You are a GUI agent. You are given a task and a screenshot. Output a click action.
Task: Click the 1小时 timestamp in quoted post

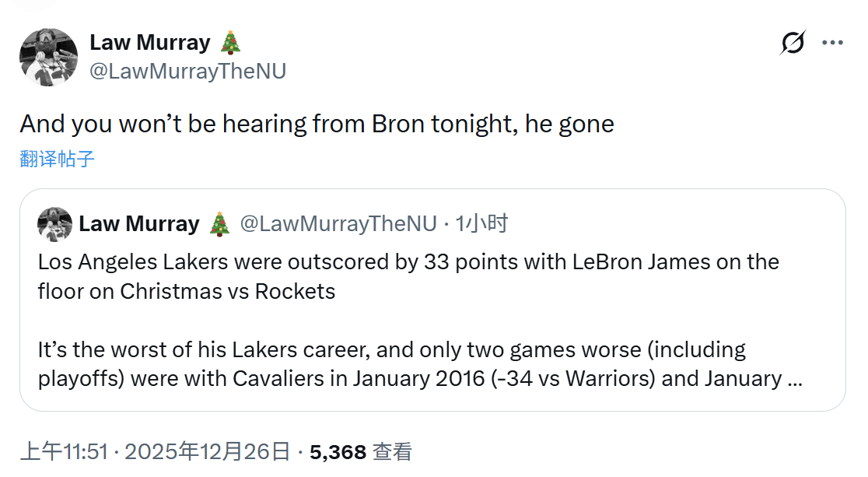click(481, 224)
